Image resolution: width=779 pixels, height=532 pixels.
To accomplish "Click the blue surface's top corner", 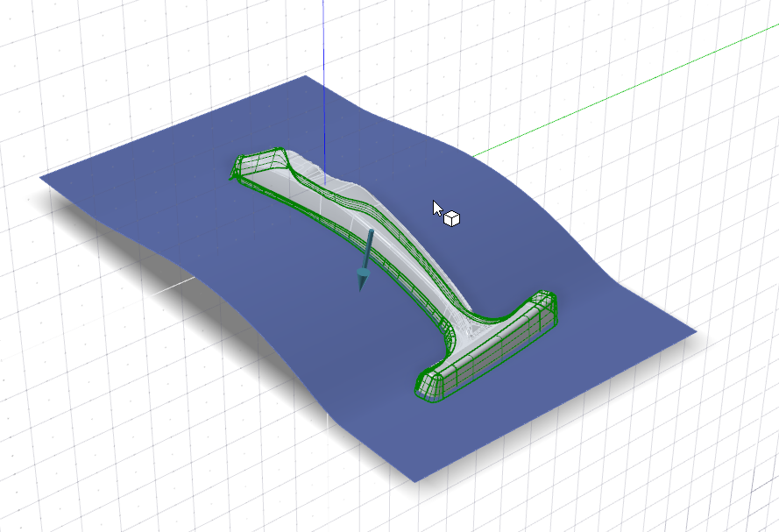I will coord(304,77).
